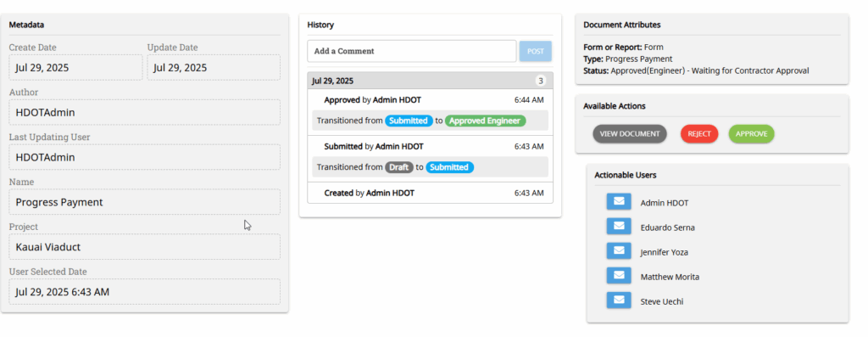Select the Update Date field
The width and height of the screenshot is (868, 337).
click(x=214, y=68)
